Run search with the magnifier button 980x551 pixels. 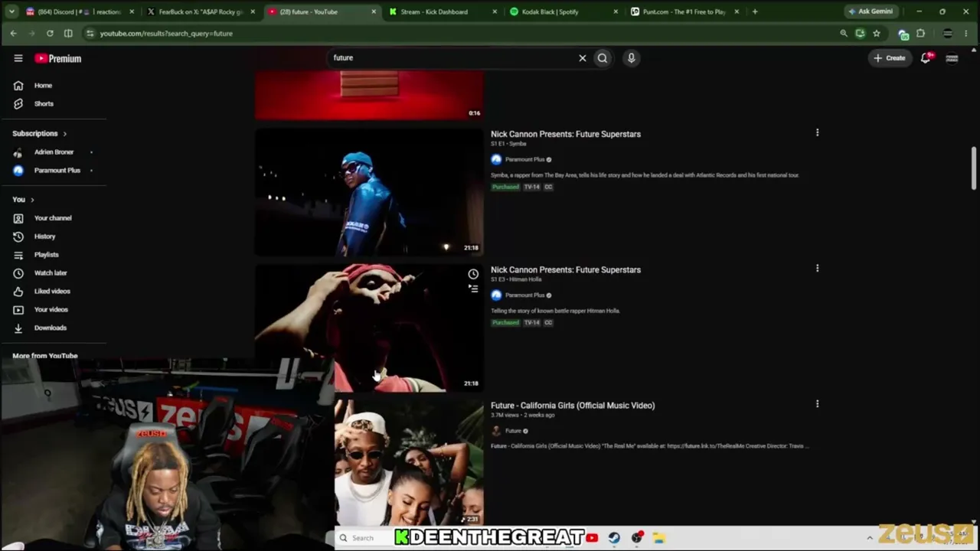[603, 58]
